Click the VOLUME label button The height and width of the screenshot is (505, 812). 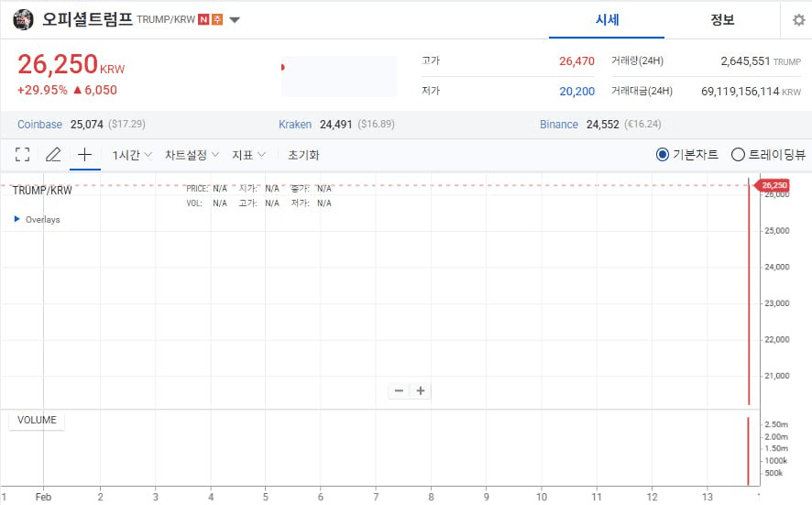point(37,420)
